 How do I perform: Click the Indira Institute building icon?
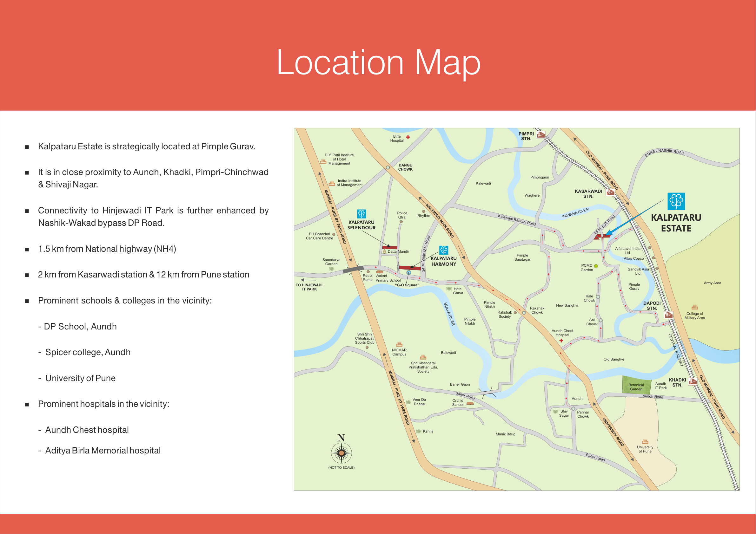(x=332, y=183)
